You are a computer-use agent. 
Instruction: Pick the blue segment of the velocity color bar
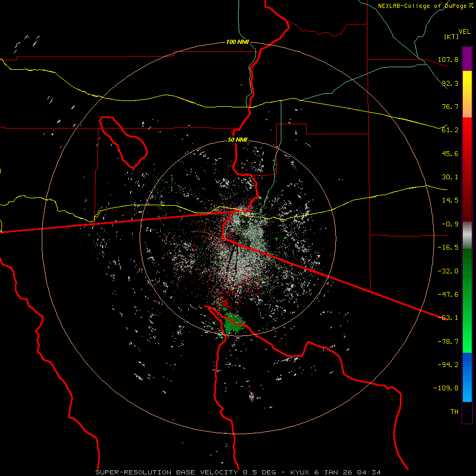467,377
